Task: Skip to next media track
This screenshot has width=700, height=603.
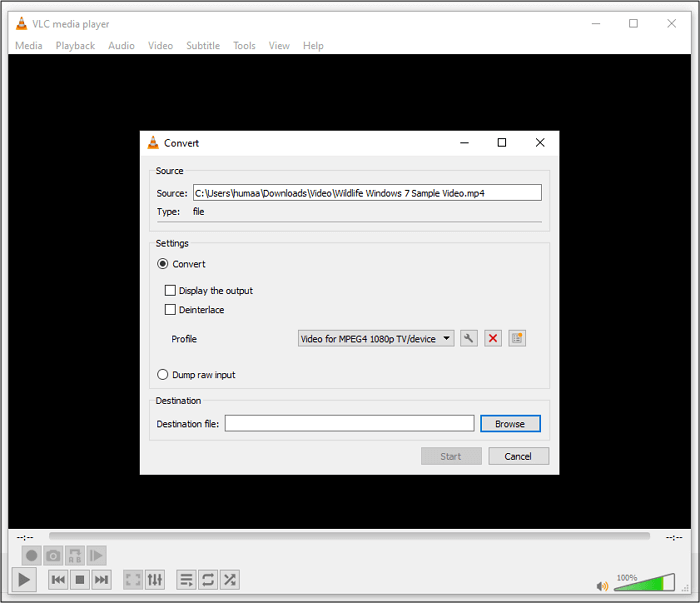Action: point(101,580)
